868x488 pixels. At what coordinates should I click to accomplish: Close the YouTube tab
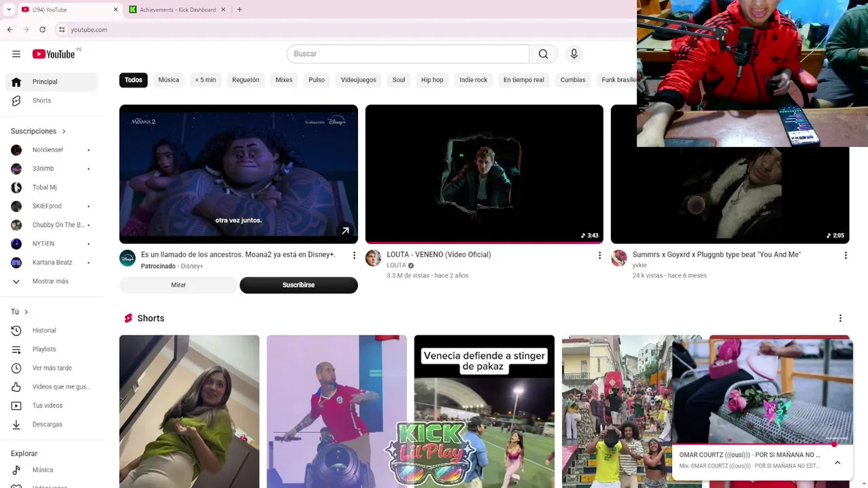(x=115, y=9)
